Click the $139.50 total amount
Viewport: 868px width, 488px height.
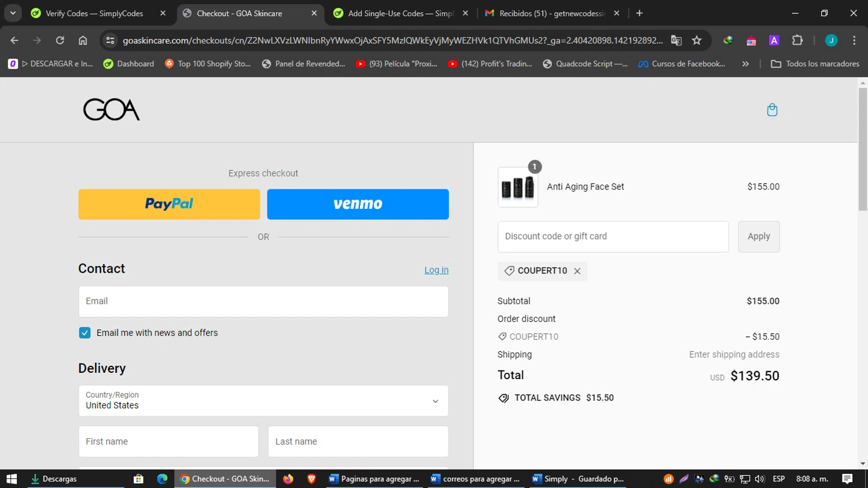click(x=755, y=376)
